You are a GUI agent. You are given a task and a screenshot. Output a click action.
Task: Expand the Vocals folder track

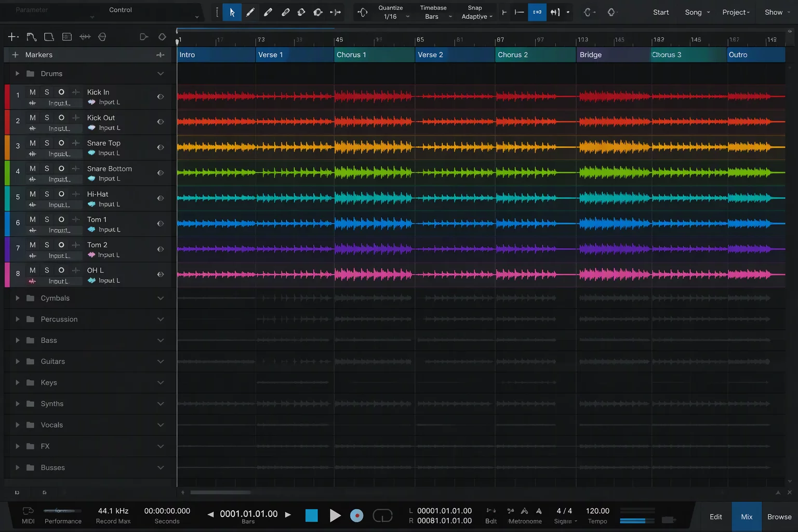(17, 425)
